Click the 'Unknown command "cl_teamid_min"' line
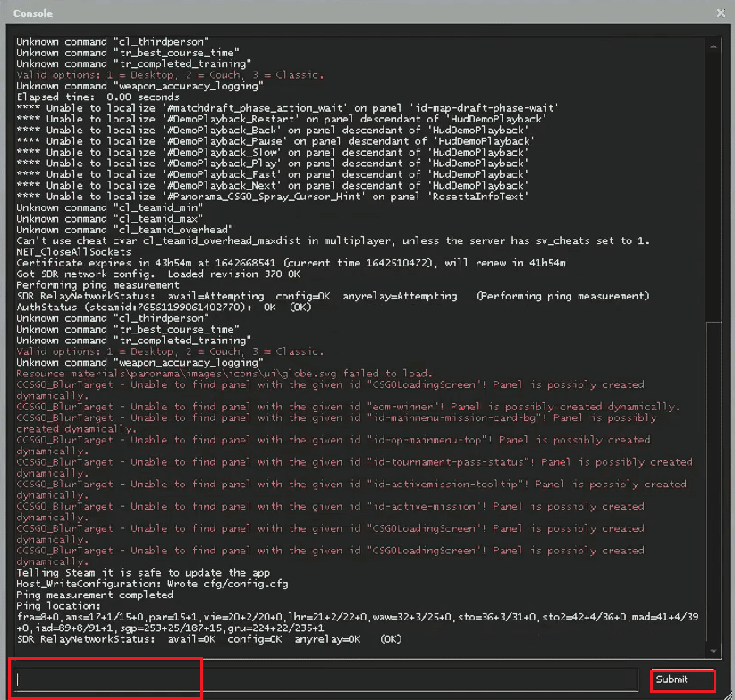Image resolution: width=735 pixels, height=700 pixels. click(110, 207)
